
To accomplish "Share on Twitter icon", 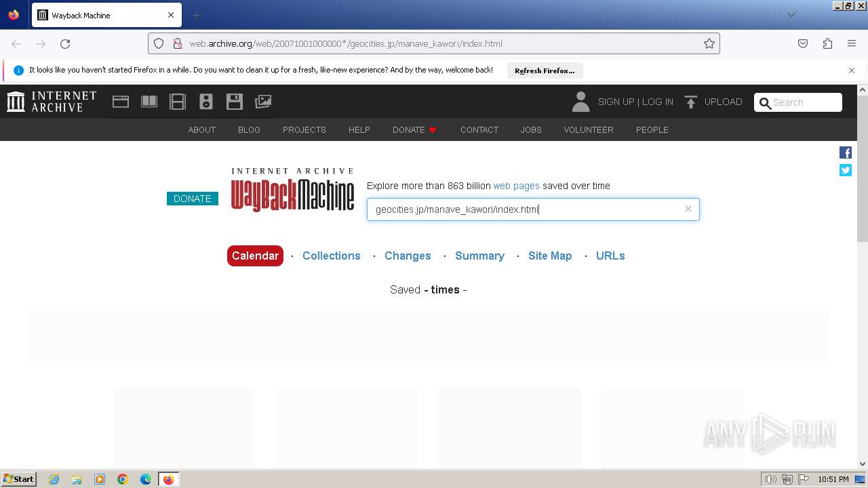I will pos(846,170).
